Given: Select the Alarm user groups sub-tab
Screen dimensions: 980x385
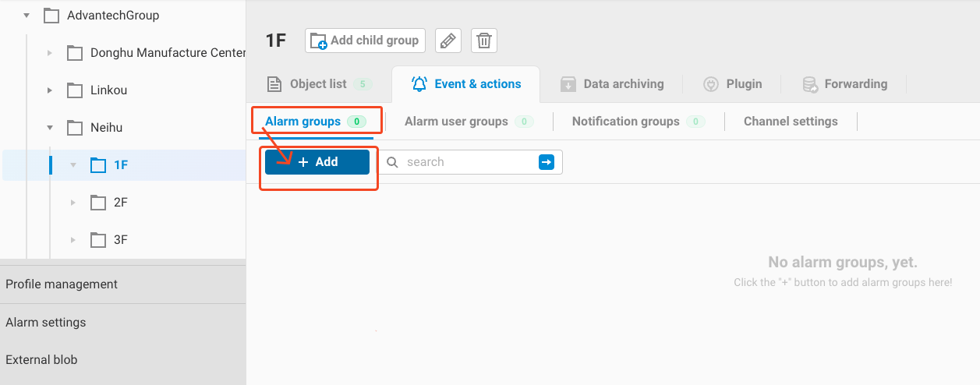Looking at the screenshot, I should tap(456, 122).
